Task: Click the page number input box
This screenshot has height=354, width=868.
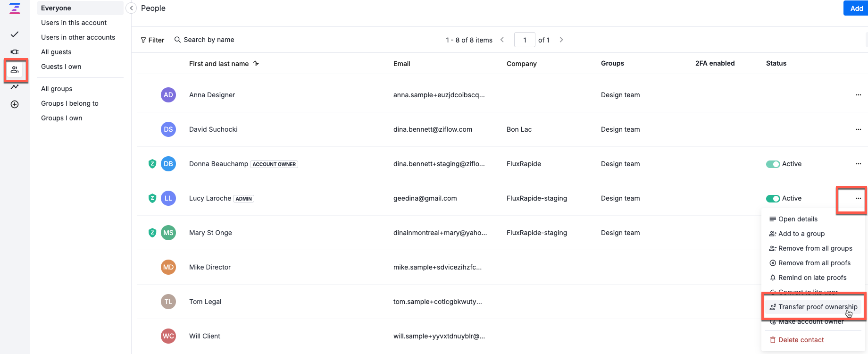Action: pyautogui.click(x=525, y=40)
